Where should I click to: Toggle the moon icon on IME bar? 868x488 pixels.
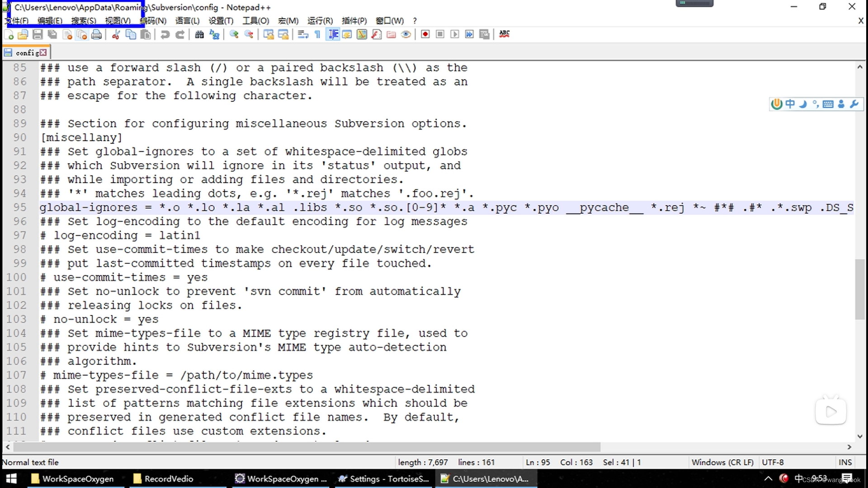coord(803,104)
